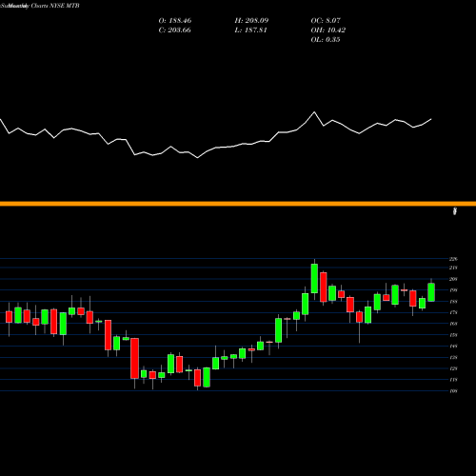The image size is (476, 476).
Task: Click the 'O: 188.46' open value
Action: tap(175, 21)
